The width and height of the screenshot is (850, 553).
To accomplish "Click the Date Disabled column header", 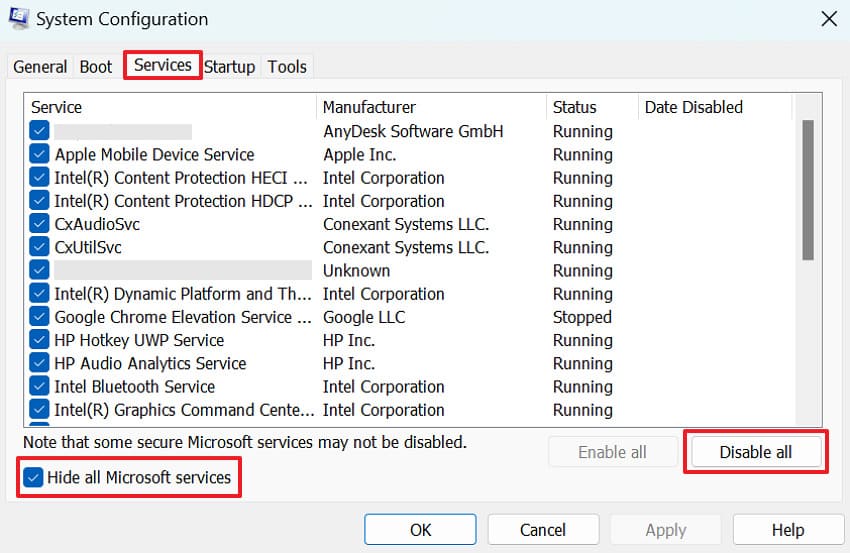I will tap(713, 107).
